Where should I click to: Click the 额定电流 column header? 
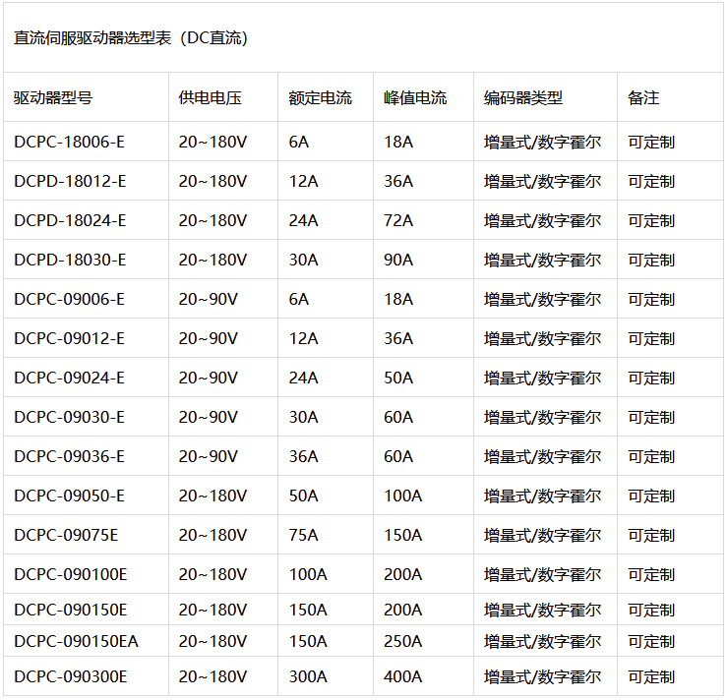pyautogui.click(x=320, y=97)
